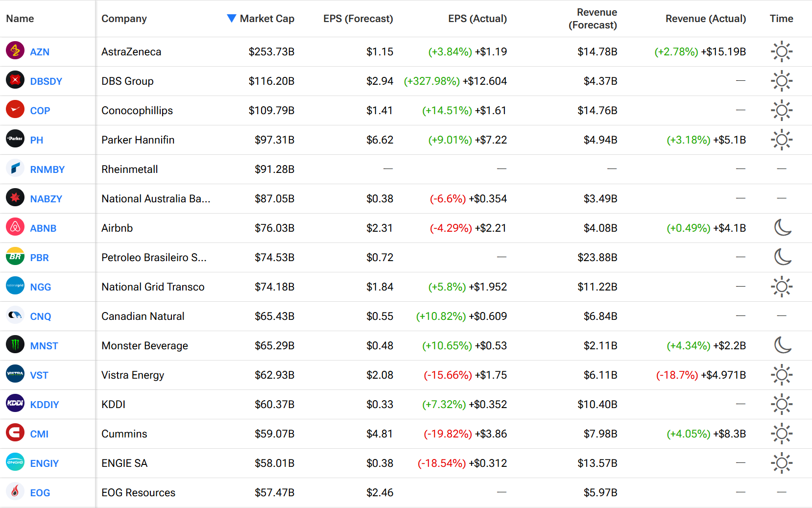Click the sun time icon in CMI row
Viewport: 812px width, 508px height.
(782, 434)
